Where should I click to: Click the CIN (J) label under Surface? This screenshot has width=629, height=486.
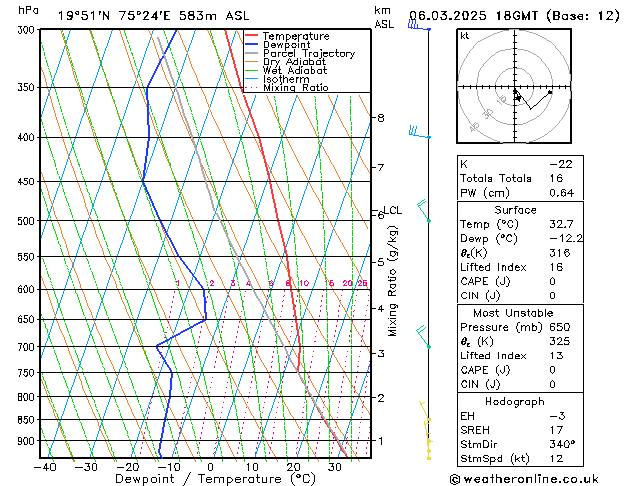click(480, 296)
